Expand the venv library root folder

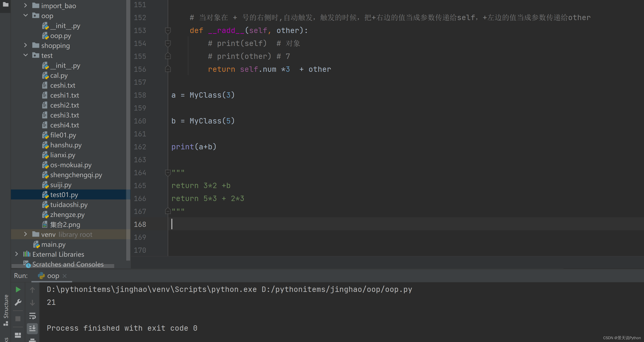click(25, 234)
